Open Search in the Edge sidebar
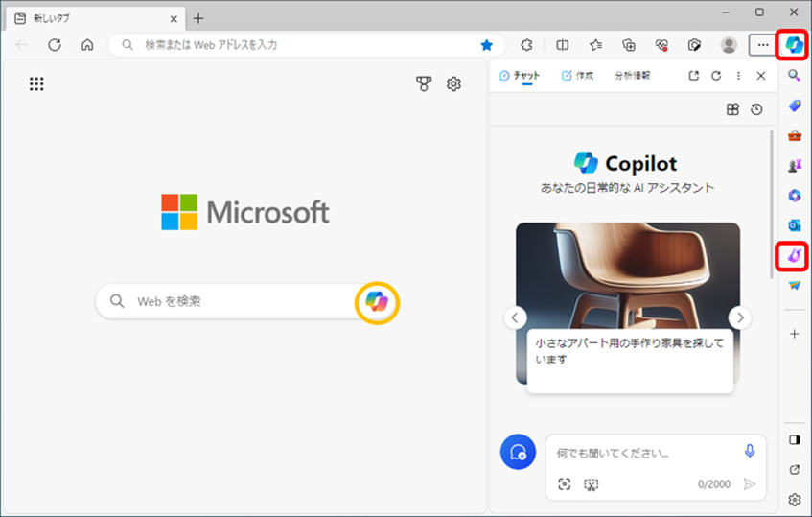The image size is (812, 517). click(794, 76)
